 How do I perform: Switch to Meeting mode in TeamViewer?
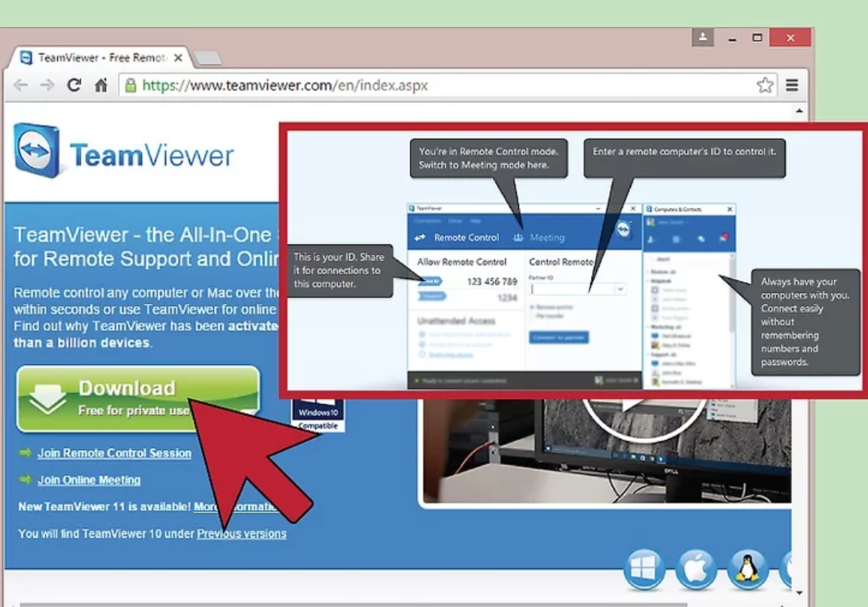(538, 237)
